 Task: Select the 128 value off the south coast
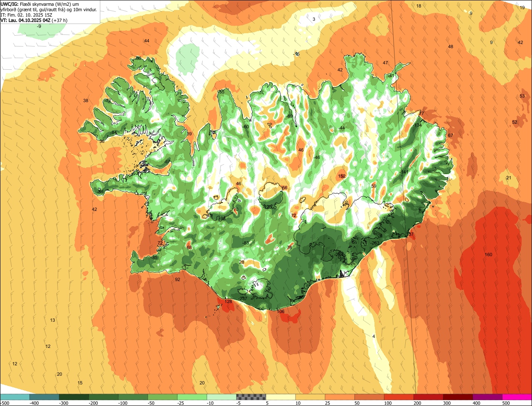tap(229, 301)
